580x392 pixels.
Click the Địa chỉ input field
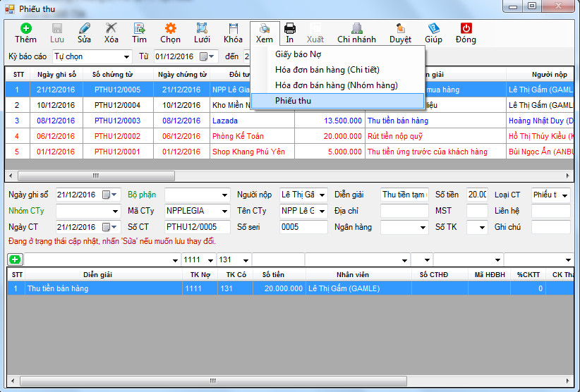tap(404, 211)
